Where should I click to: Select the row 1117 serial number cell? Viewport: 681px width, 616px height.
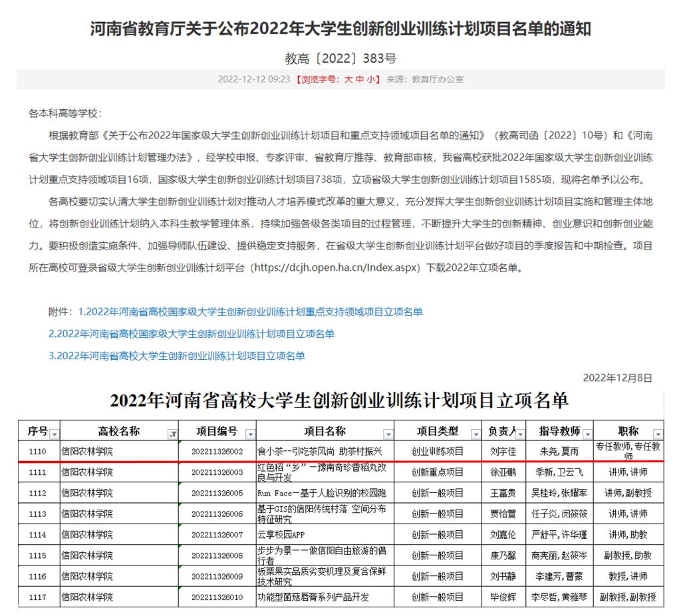pos(39,597)
